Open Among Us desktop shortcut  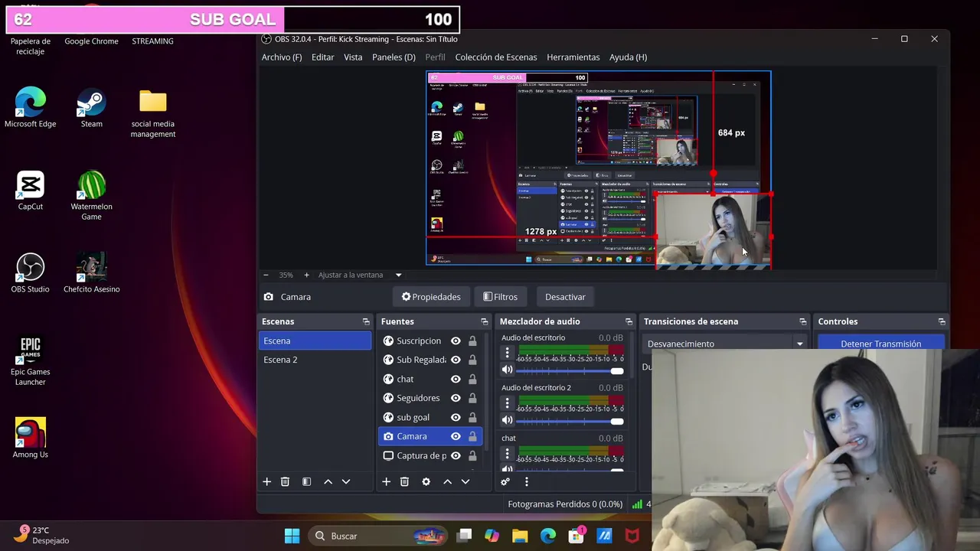click(x=31, y=438)
